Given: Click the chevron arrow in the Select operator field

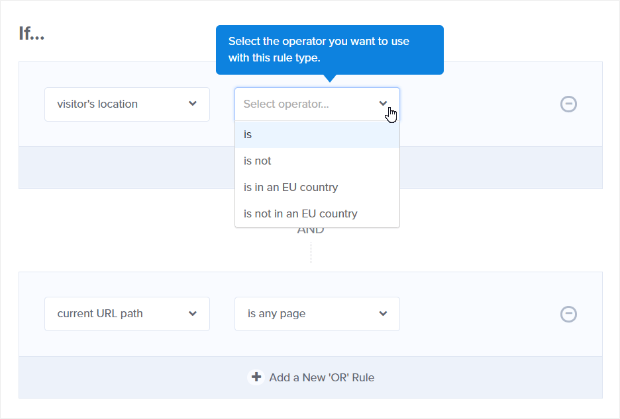Looking at the screenshot, I should click(383, 104).
